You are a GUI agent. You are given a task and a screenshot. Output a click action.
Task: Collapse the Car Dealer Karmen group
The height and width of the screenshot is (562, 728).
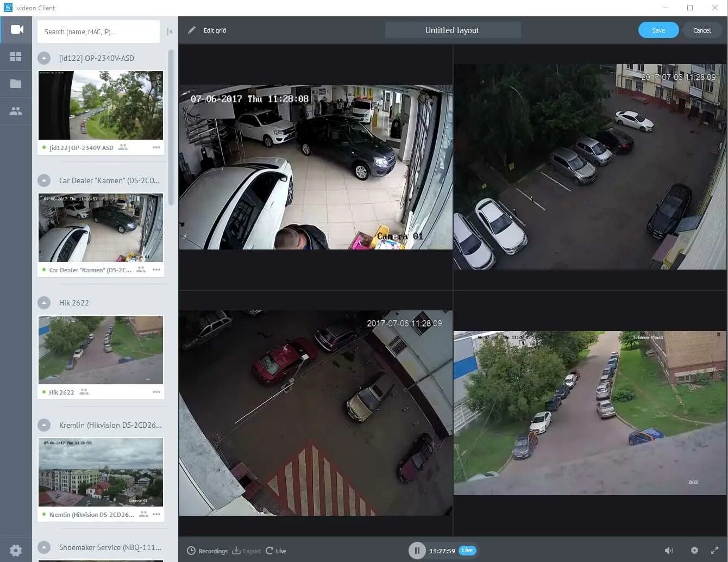[44, 180]
